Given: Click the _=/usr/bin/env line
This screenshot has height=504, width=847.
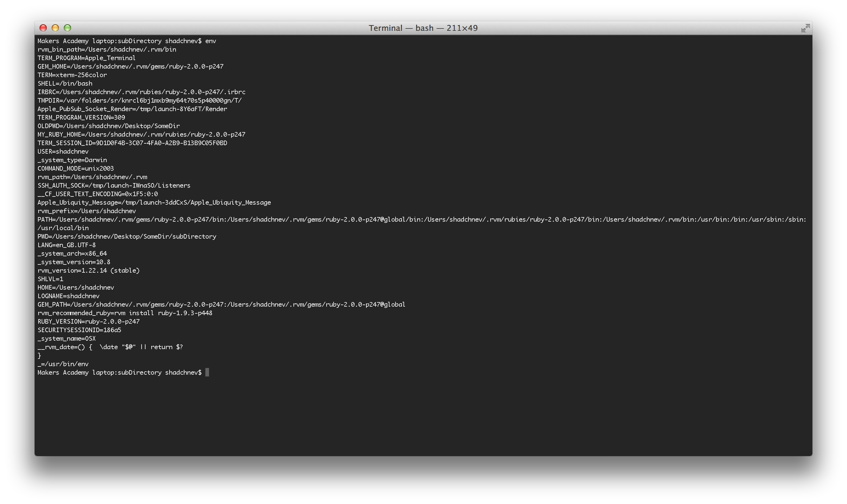Looking at the screenshot, I should 63,364.
